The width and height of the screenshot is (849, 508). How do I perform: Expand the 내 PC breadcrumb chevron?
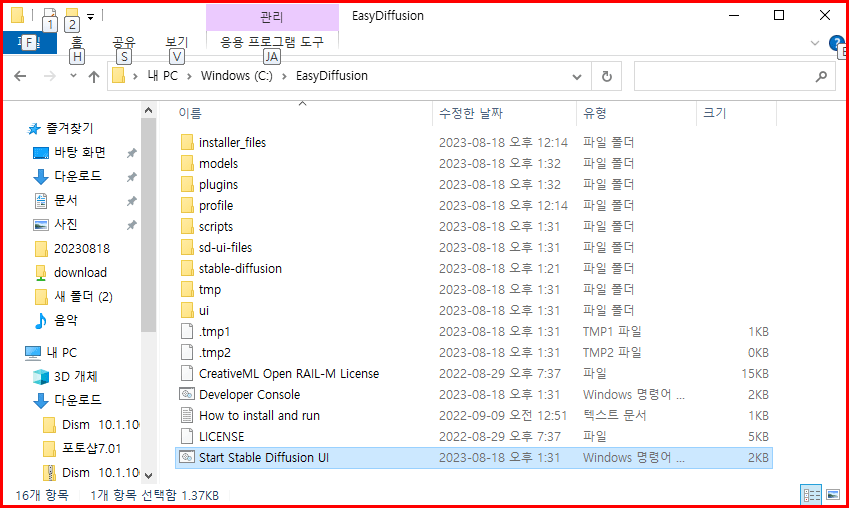[x=190, y=76]
